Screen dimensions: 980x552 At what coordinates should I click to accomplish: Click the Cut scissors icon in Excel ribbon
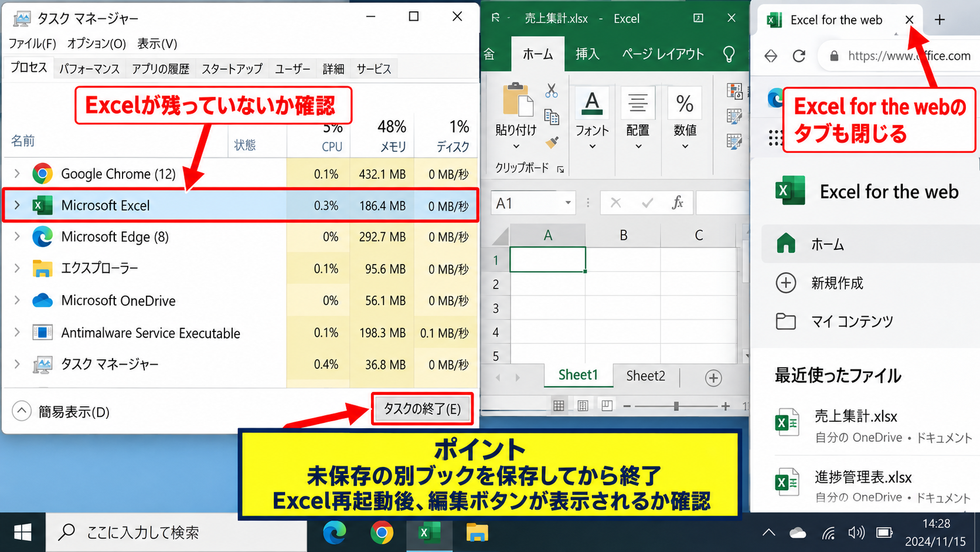click(x=552, y=91)
